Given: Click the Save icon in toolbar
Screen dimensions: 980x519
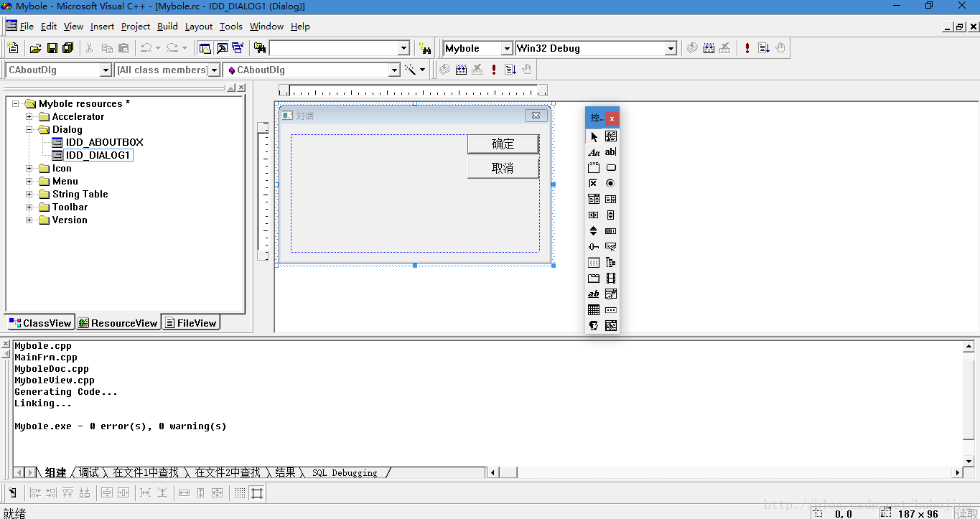Looking at the screenshot, I should click(x=52, y=48).
